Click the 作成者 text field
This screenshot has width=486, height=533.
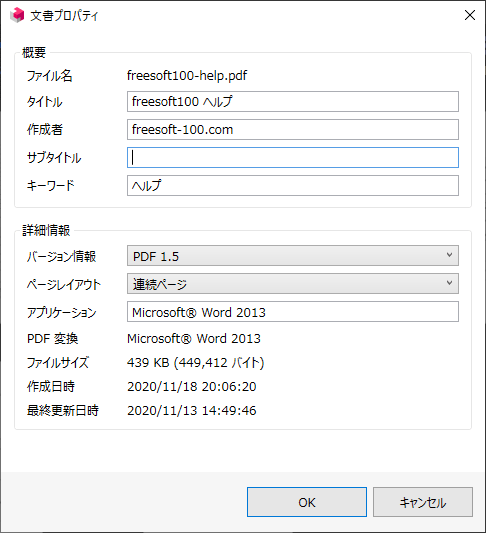click(x=293, y=129)
